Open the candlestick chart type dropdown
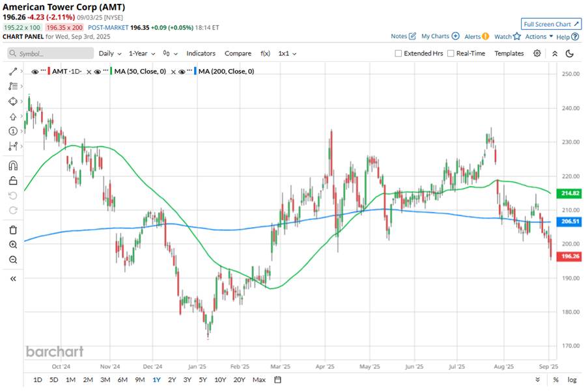 coord(170,53)
